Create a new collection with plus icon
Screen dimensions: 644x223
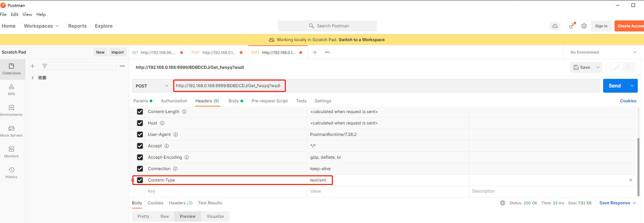(x=33, y=66)
